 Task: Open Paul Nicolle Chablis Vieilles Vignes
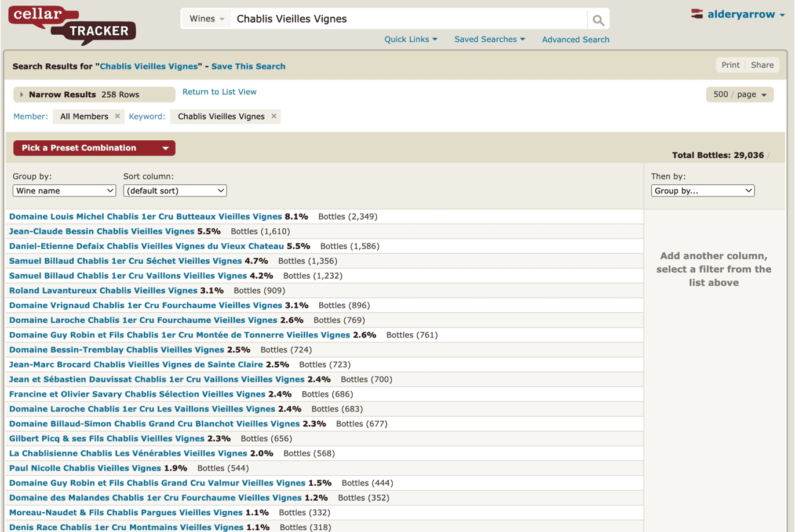[x=85, y=468]
